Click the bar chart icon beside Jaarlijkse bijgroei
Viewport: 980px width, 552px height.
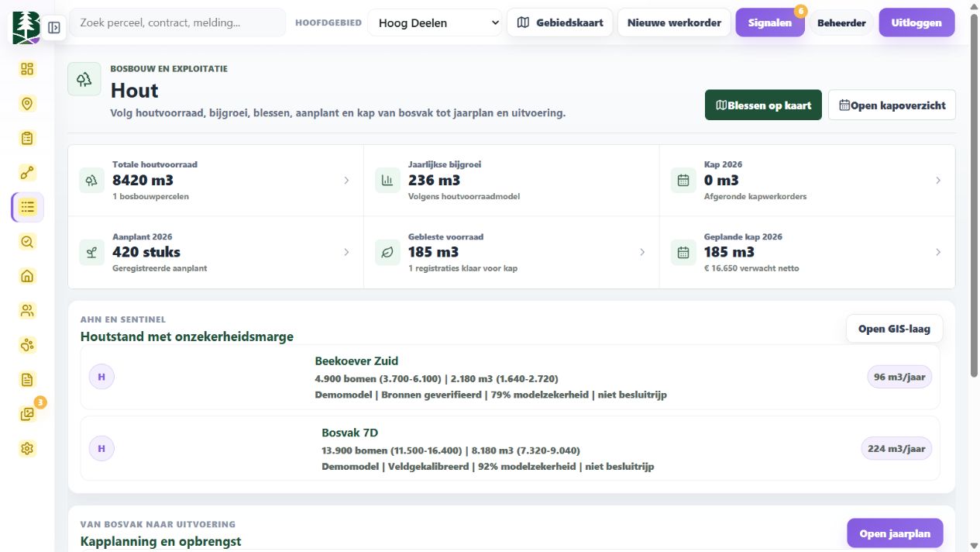tap(387, 181)
